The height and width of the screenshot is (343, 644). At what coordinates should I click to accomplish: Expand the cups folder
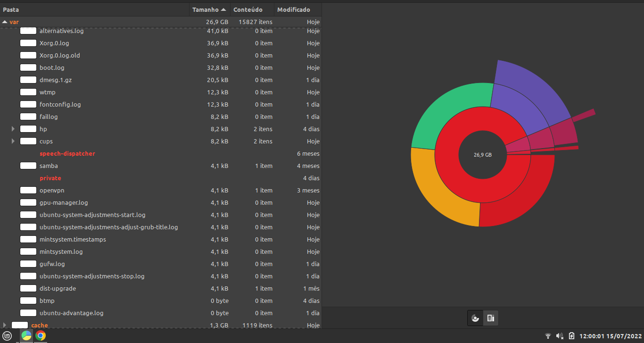(13, 141)
